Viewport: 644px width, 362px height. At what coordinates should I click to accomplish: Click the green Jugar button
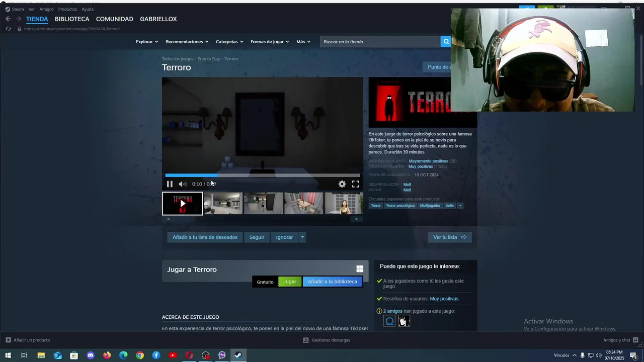coord(290,282)
